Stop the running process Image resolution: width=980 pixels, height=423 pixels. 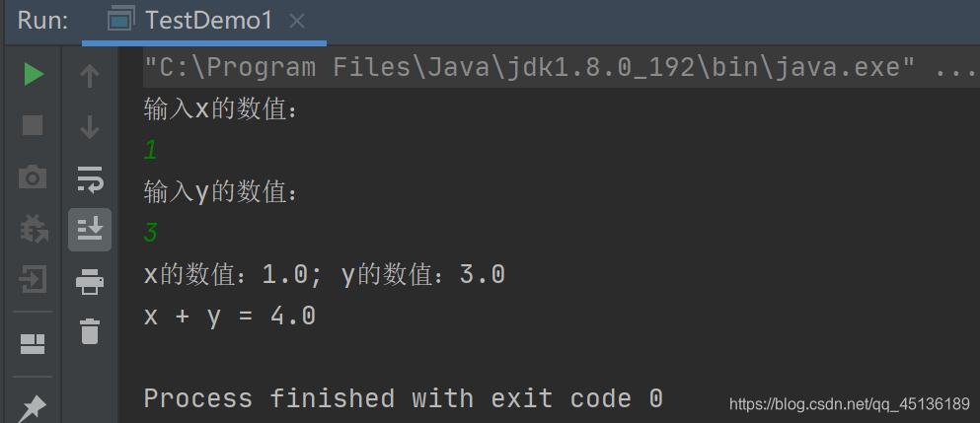pos(33,125)
